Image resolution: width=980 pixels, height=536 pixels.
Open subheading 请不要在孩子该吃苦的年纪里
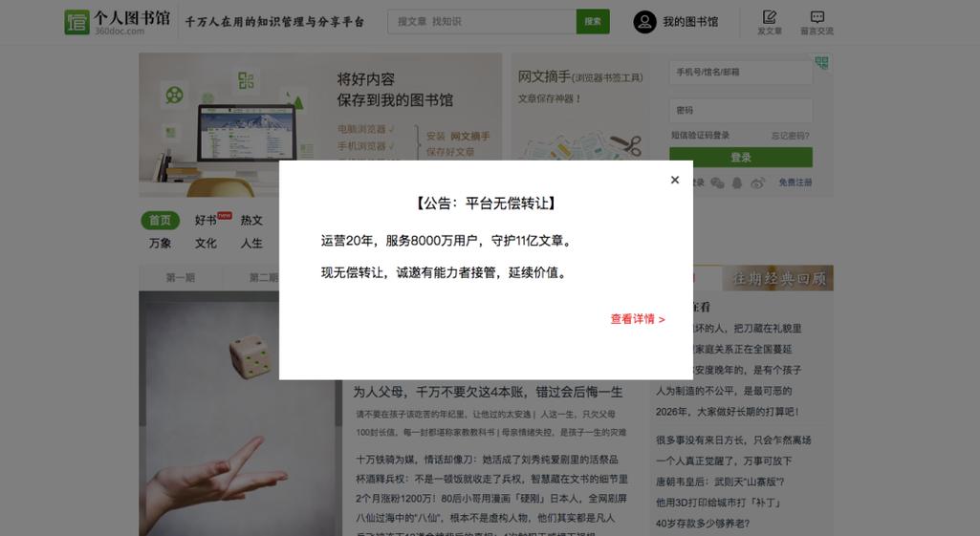pos(443,415)
